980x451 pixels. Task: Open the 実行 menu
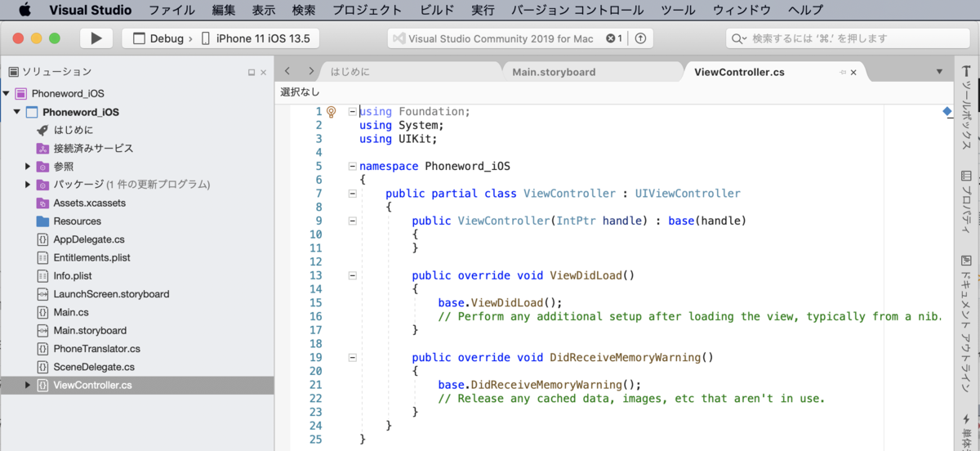point(483,10)
